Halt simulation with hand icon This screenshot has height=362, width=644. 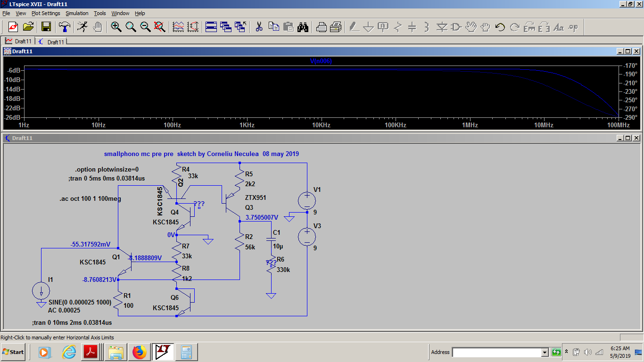tap(98, 27)
